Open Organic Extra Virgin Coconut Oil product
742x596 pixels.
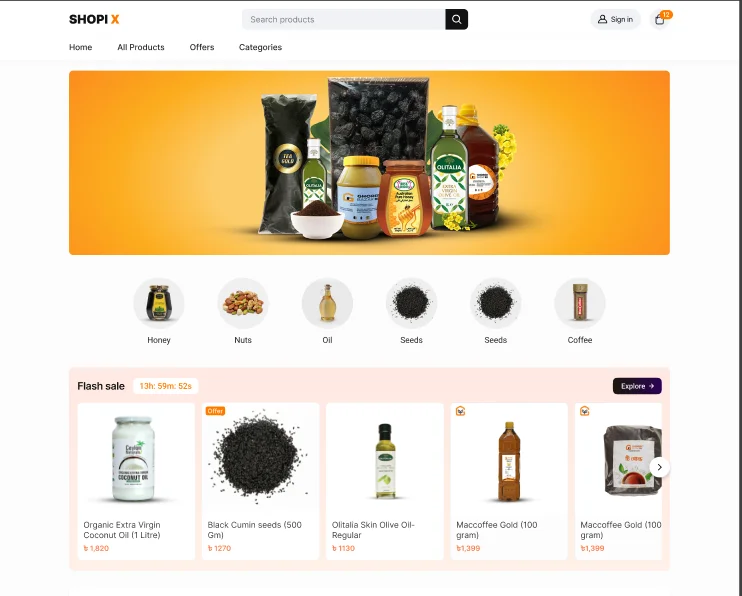pos(136,481)
